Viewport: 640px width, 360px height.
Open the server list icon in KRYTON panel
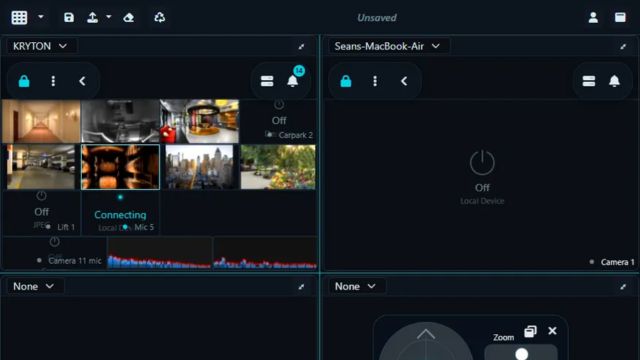point(267,81)
